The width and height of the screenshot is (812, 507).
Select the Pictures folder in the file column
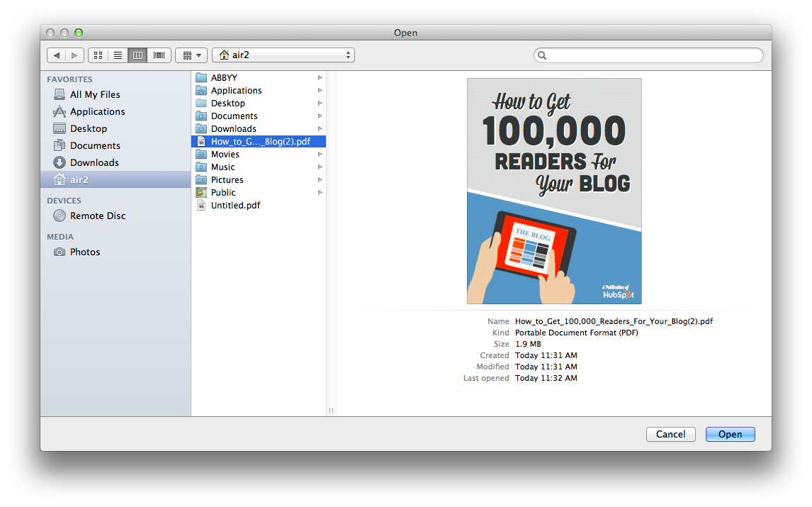tap(227, 179)
